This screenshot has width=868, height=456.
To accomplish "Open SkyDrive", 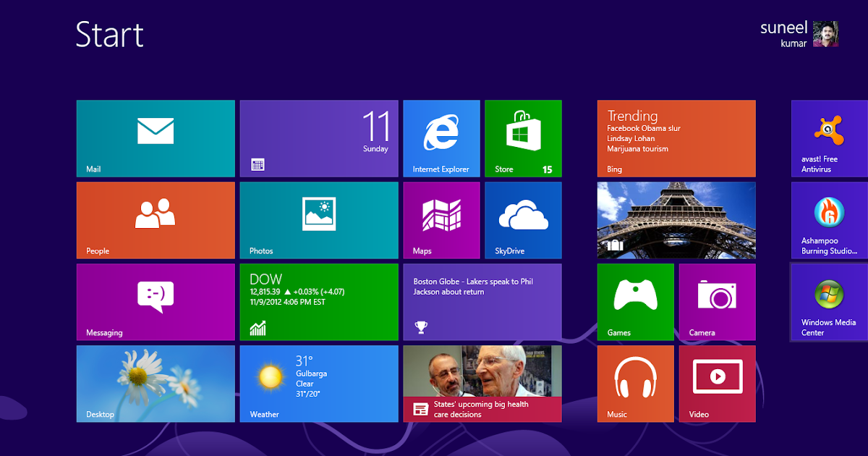I will click(523, 220).
